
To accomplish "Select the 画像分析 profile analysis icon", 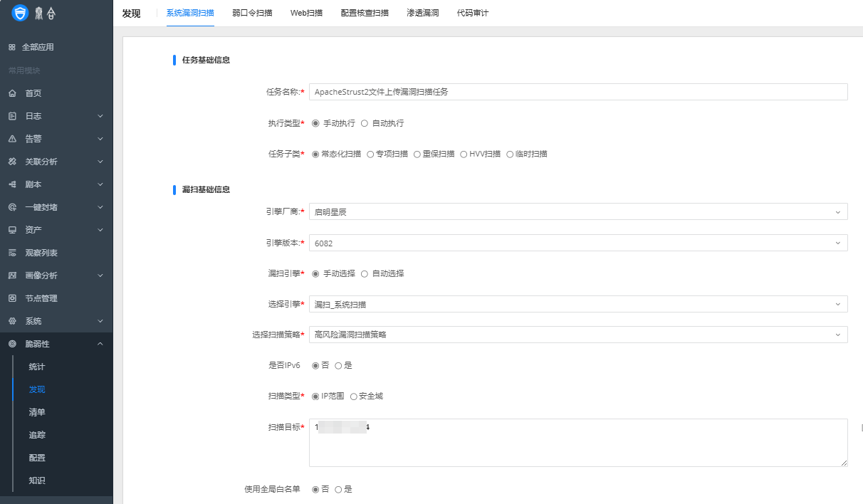I will (10, 275).
